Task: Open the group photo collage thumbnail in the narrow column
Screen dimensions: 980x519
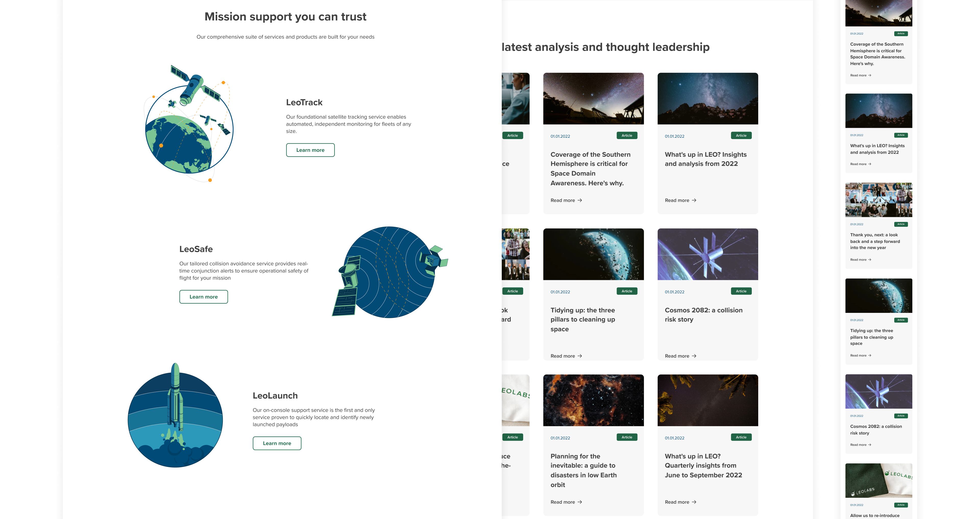Action: point(878,200)
